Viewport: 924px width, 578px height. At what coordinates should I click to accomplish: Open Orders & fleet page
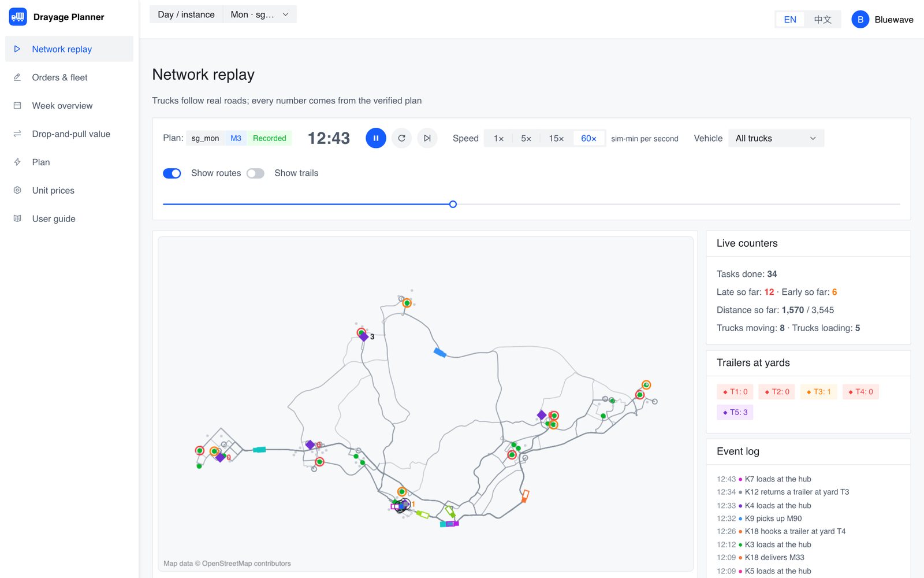[x=69, y=77]
